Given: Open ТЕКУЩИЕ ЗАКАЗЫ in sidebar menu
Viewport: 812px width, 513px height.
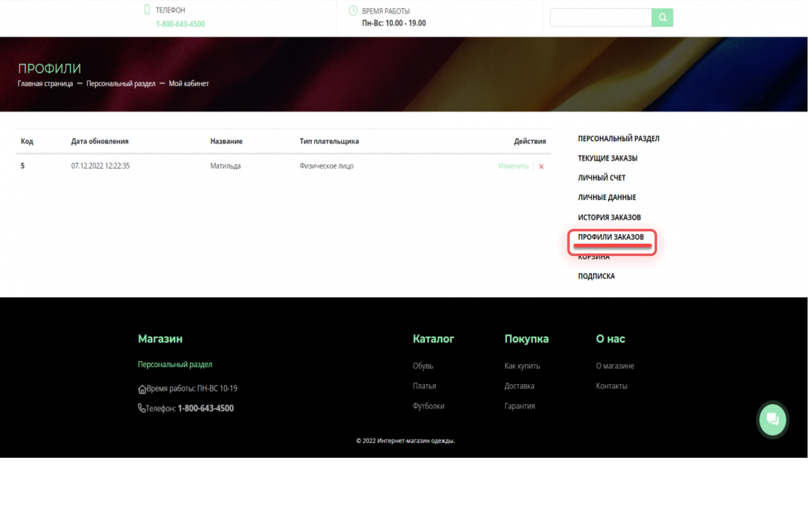Looking at the screenshot, I should pos(608,158).
